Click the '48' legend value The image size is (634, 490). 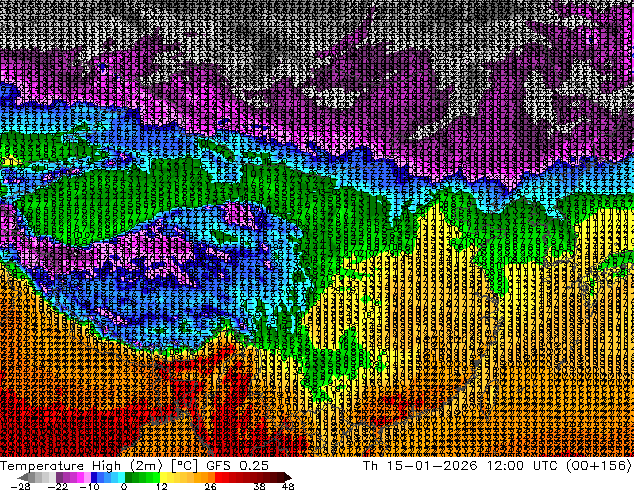288,486
